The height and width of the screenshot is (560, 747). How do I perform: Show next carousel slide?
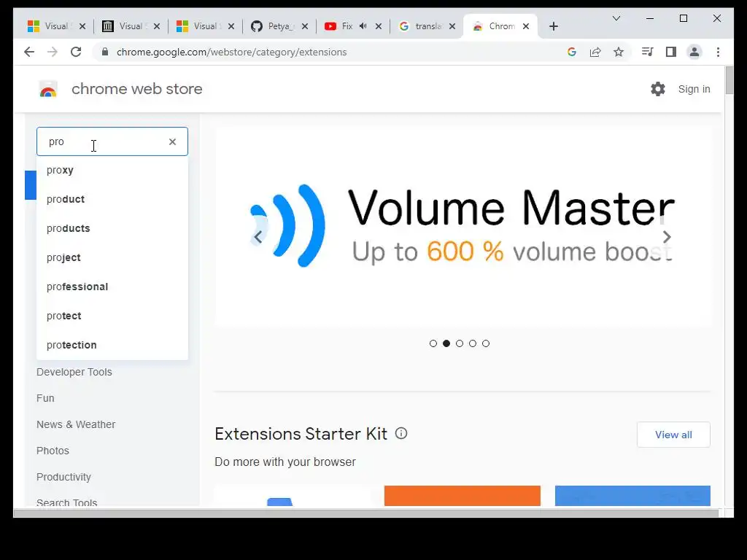pos(667,237)
